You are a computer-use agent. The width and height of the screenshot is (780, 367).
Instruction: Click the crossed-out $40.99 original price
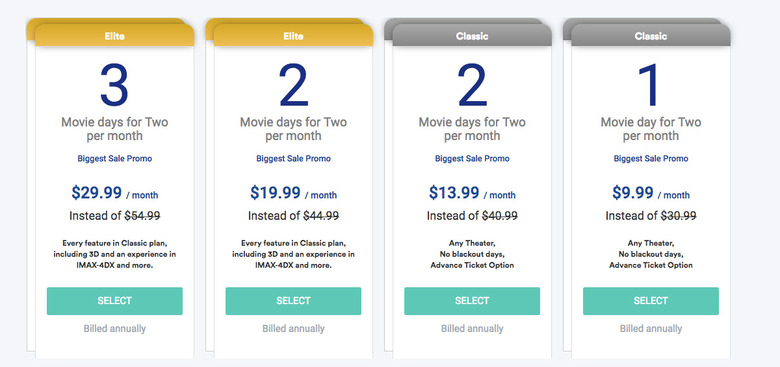pyautogui.click(x=500, y=216)
